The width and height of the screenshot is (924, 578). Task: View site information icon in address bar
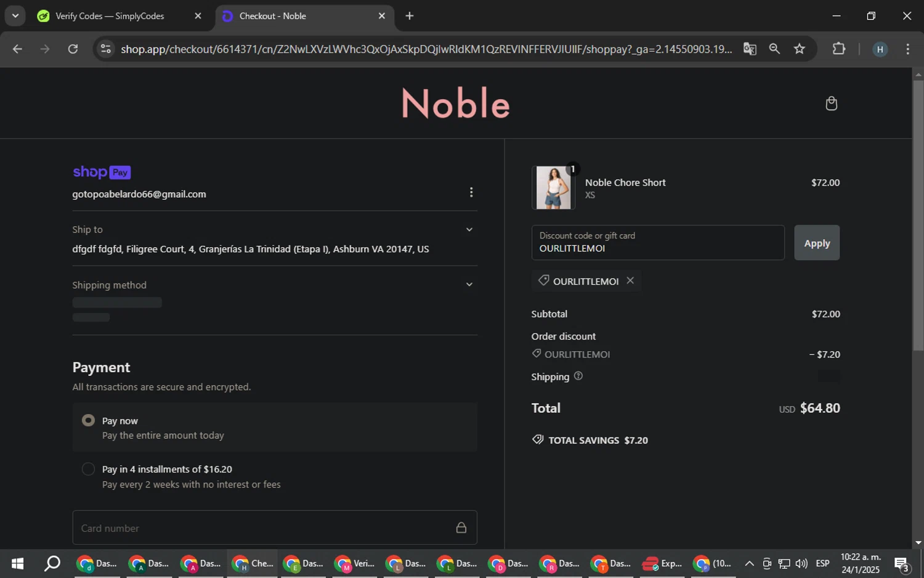[106, 49]
